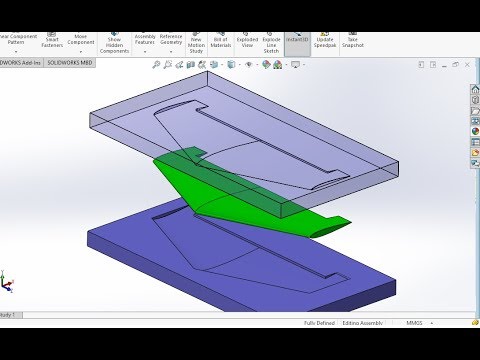480x360 pixels.
Task: Click Editing Assembly status text
Action: (363, 323)
